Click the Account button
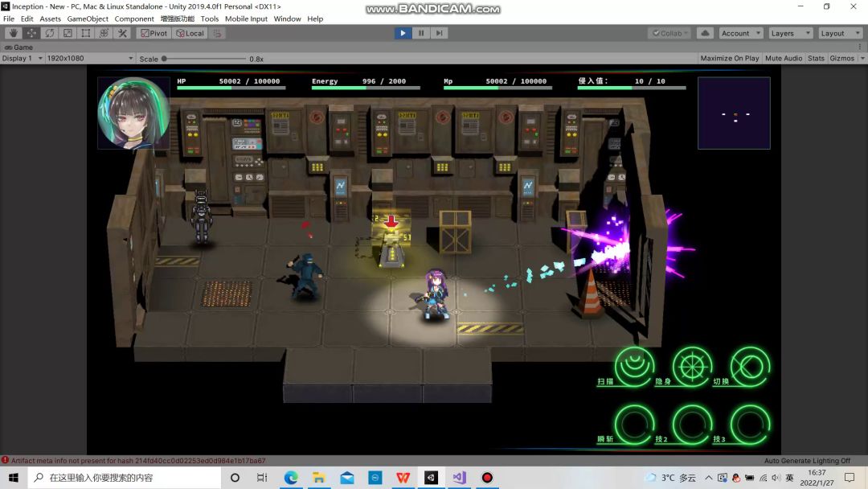 [740, 33]
